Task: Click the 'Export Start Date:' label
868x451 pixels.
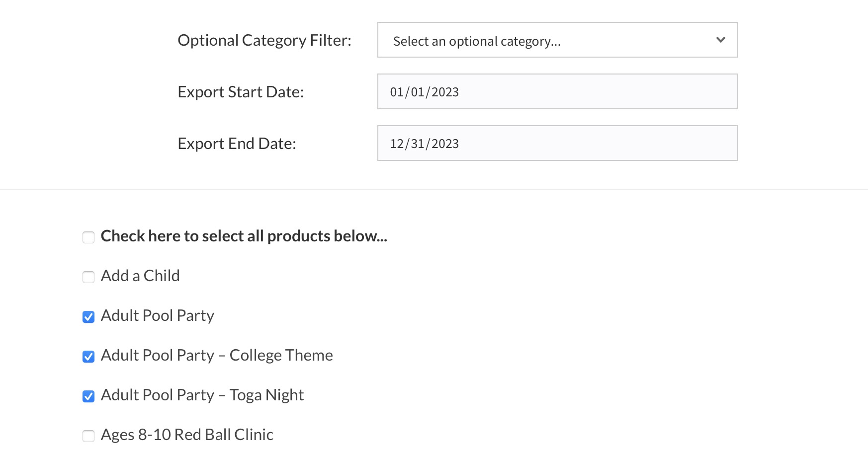Action: [241, 92]
